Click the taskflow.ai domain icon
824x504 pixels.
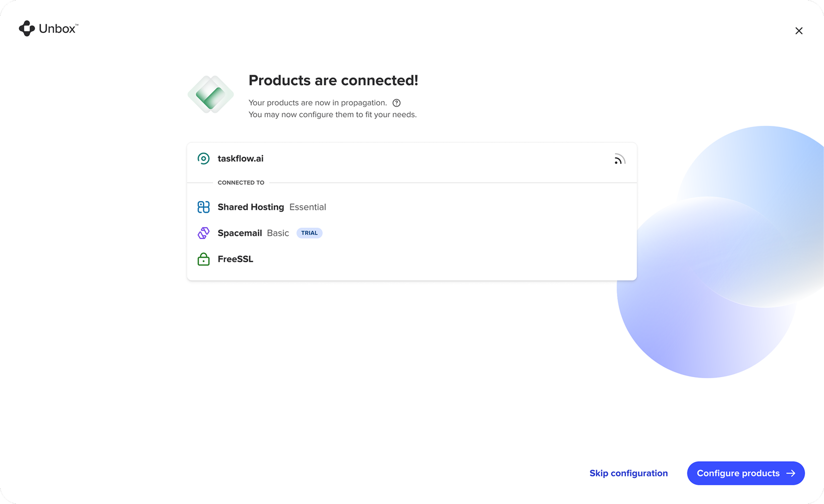204,158
